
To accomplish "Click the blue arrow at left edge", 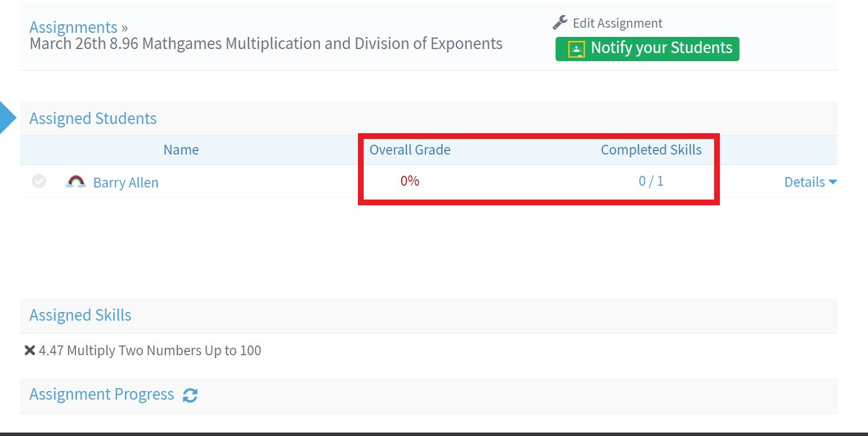I will tap(7, 118).
